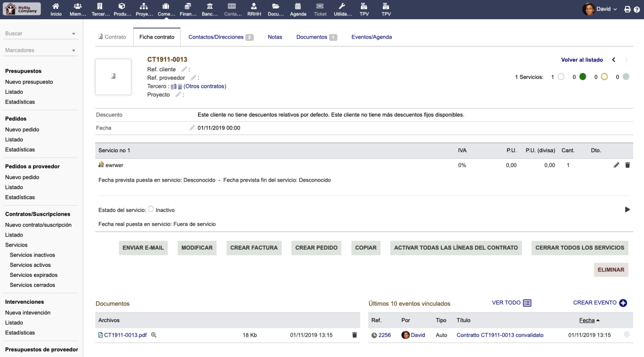Open Servicios cerrados in sidebar
This screenshot has height=357, width=644.
click(x=32, y=285)
